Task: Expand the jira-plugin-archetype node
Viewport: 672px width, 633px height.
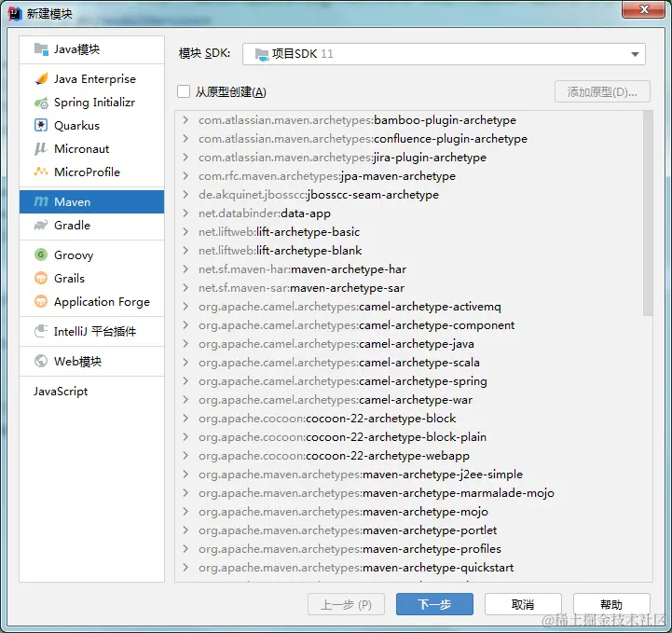Action: (185, 157)
